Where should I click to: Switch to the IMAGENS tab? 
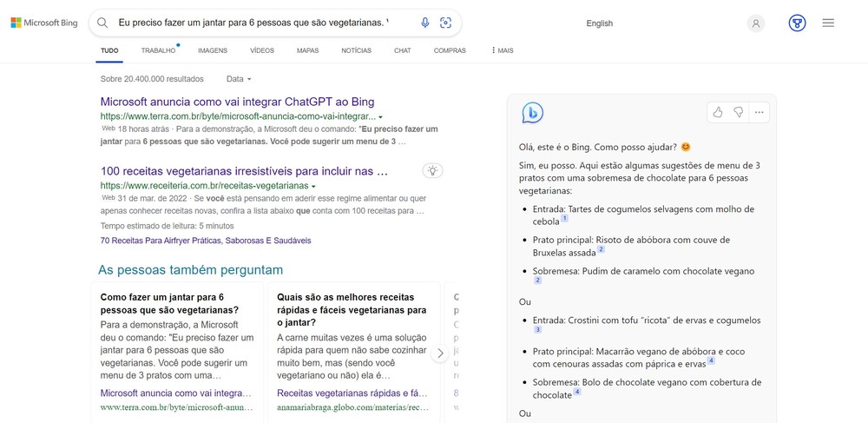tap(213, 50)
